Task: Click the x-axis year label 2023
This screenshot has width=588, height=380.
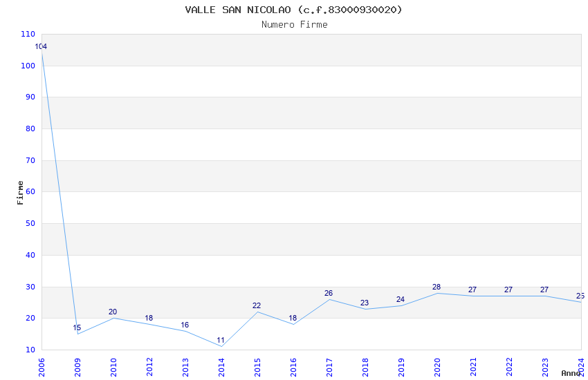Action: point(545,368)
